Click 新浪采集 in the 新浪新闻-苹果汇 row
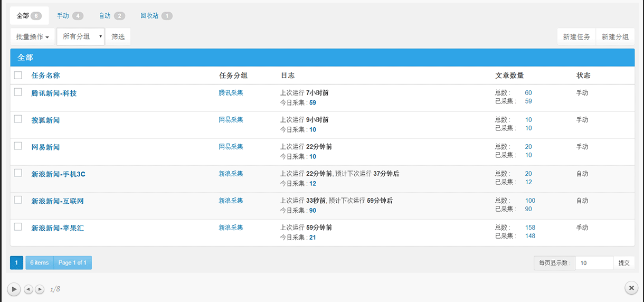The height and width of the screenshot is (302, 644). 231,227
